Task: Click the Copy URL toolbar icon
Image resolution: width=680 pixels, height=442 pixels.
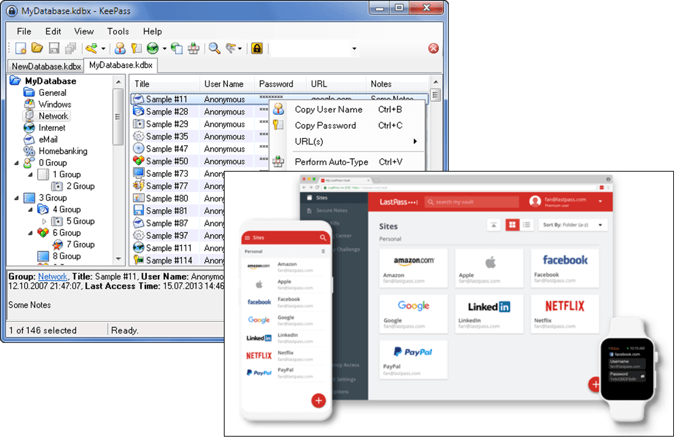Action: pos(177,48)
